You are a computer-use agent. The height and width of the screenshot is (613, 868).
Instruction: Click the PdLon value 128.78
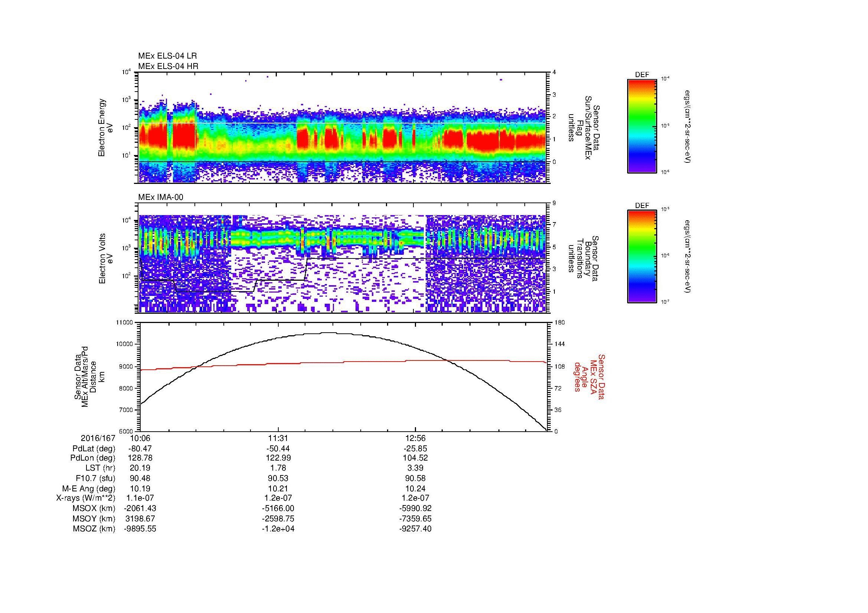click(140, 458)
